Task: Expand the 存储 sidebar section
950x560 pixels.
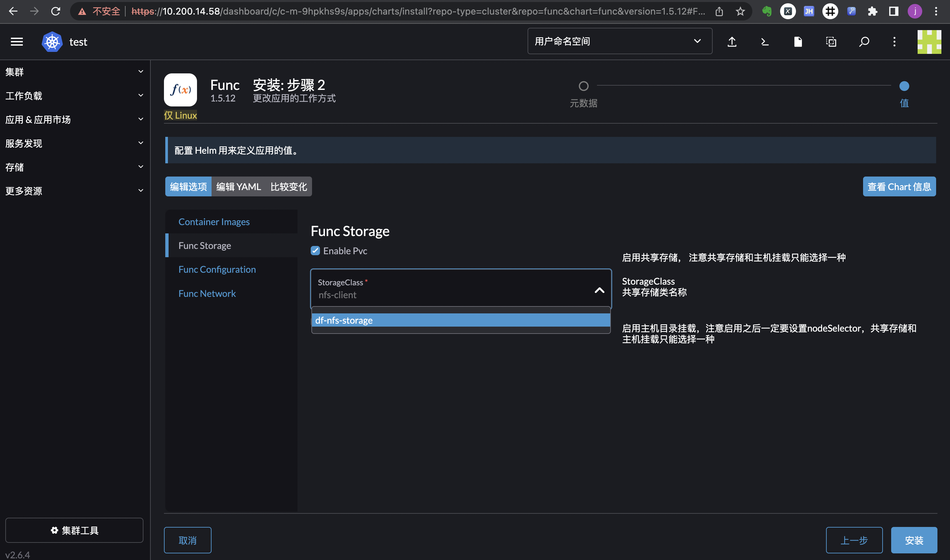Action: [75, 167]
